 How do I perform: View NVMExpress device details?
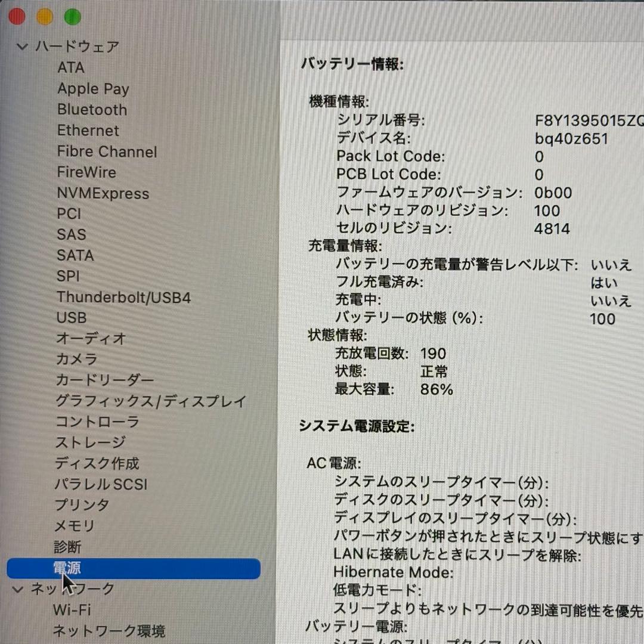point(103,193)
